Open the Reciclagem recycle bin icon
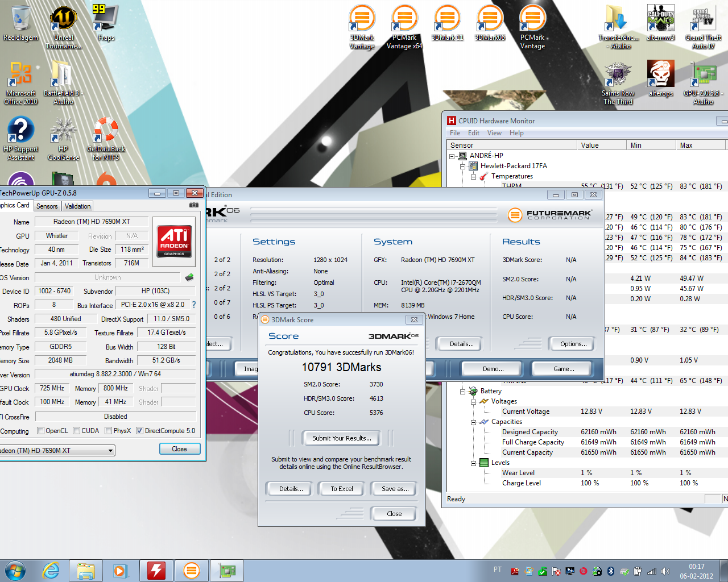Viewport: 728px width, 582px height. click(21, 24)
